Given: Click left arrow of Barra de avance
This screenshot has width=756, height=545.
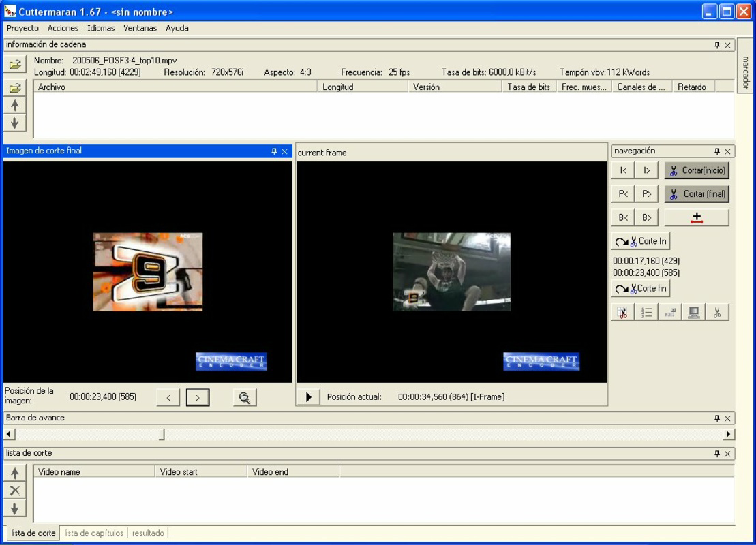Looking at the screenshot, I should [9, 434].
